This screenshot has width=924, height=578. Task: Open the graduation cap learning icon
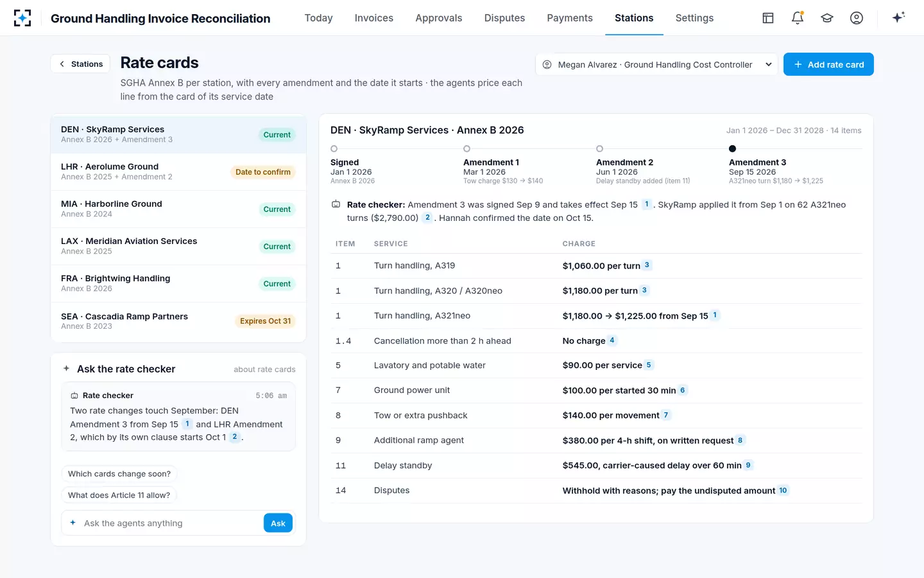(x=827, y=18)
